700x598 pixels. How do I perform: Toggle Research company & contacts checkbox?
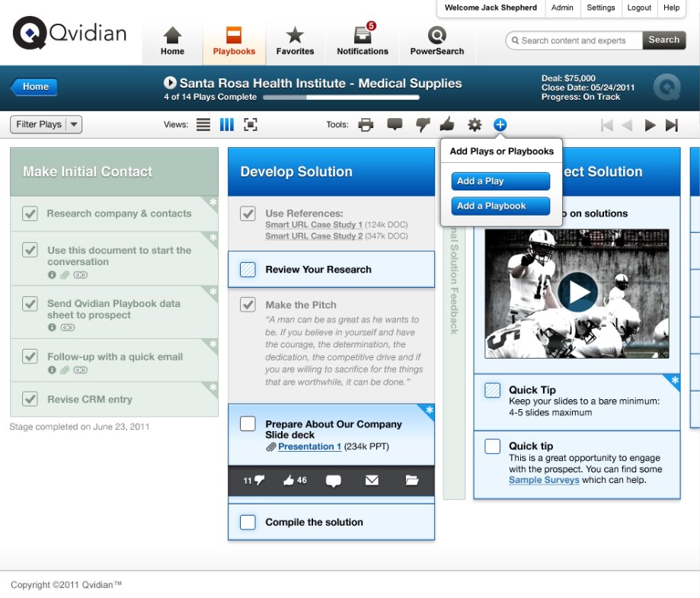[x=30, y=213]
